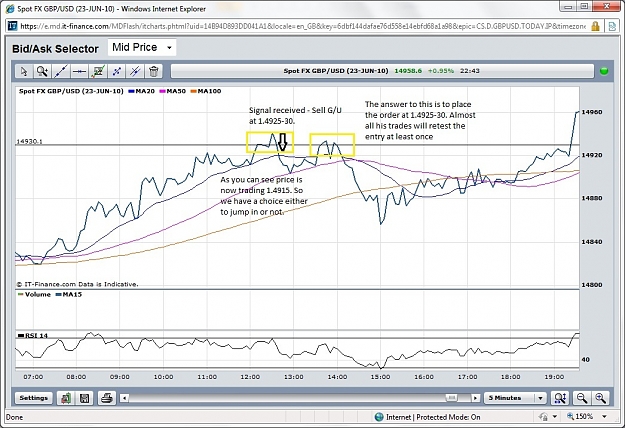The height and width of the screenshot is (428, 625).
Task: Click the zoom out magnifier icon
Action: [x=582, y=398]
